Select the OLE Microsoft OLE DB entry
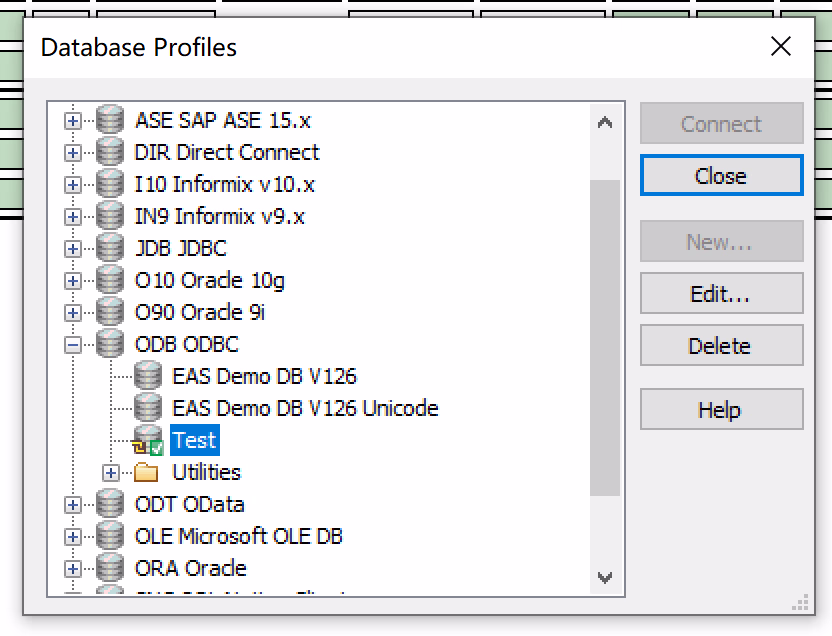Viewport: 832px width, 636px height. [x=238, y=537]
